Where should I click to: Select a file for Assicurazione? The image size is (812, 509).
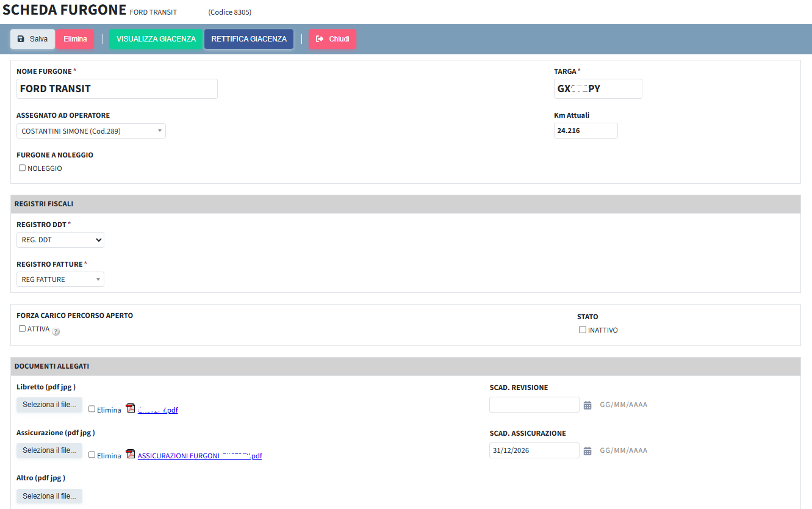coord(49,450)
